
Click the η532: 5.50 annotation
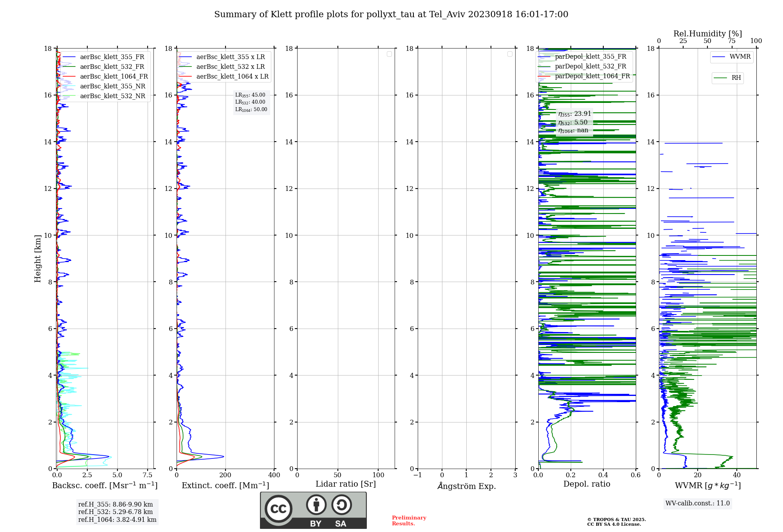[x=573, y=122]
